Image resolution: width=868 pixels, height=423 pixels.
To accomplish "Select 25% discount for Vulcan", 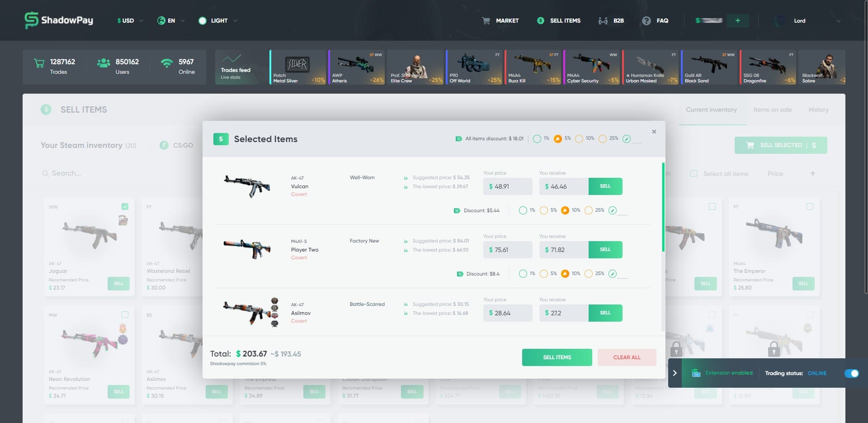I will 589,210.
